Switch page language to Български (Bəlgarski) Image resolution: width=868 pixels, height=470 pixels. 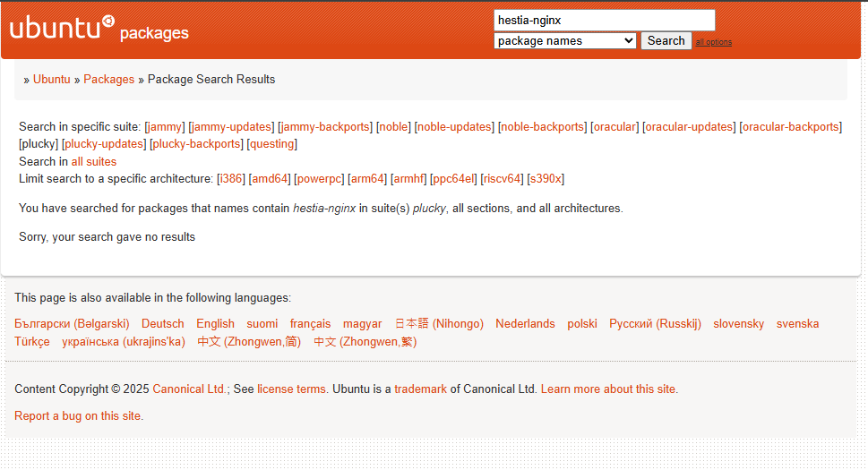coord(72,323)
